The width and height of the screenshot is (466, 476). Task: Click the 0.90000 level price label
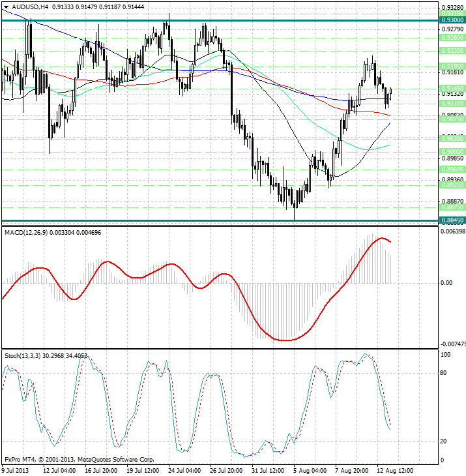click(452, 151)
